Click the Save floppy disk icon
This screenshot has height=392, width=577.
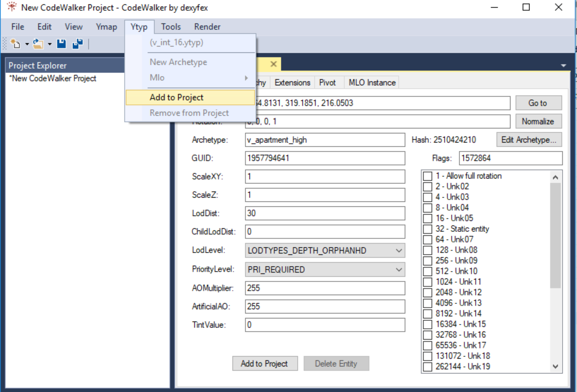click(61, 44)
